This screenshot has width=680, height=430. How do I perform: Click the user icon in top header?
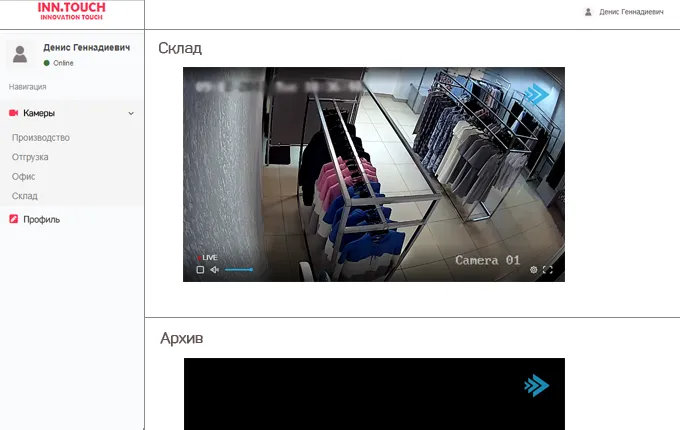point(588,12)
